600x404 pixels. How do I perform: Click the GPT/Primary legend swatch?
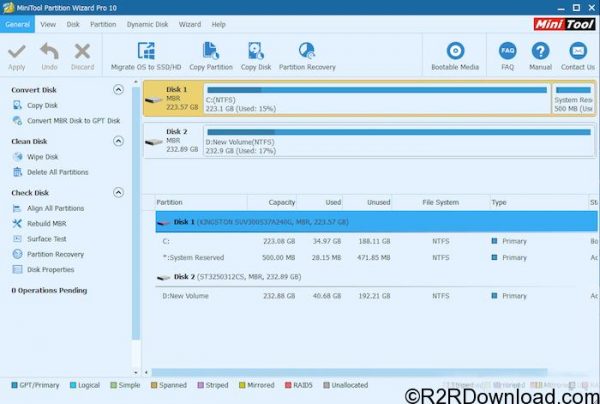[x=15, y=385]
